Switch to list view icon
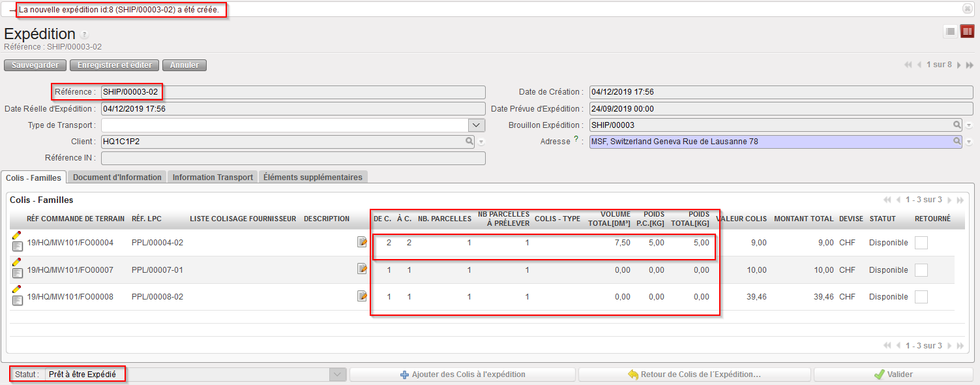The image size is (980, 385). tap(951, 31)
